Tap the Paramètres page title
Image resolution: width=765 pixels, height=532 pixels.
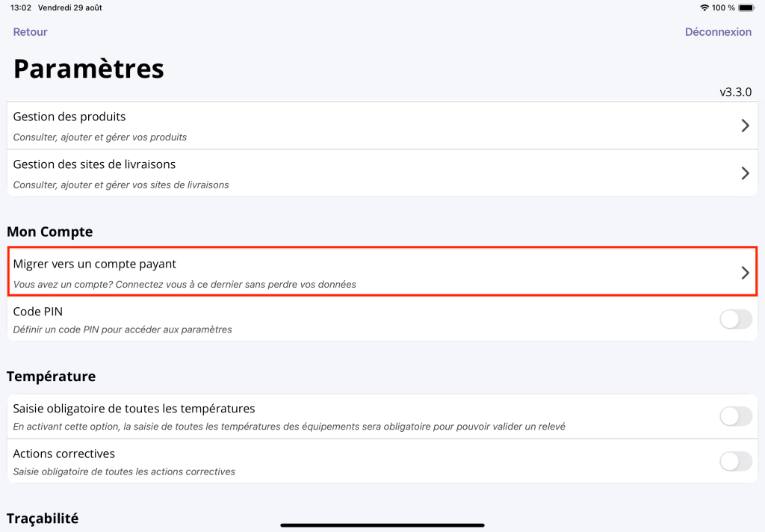tap(89, 69)
